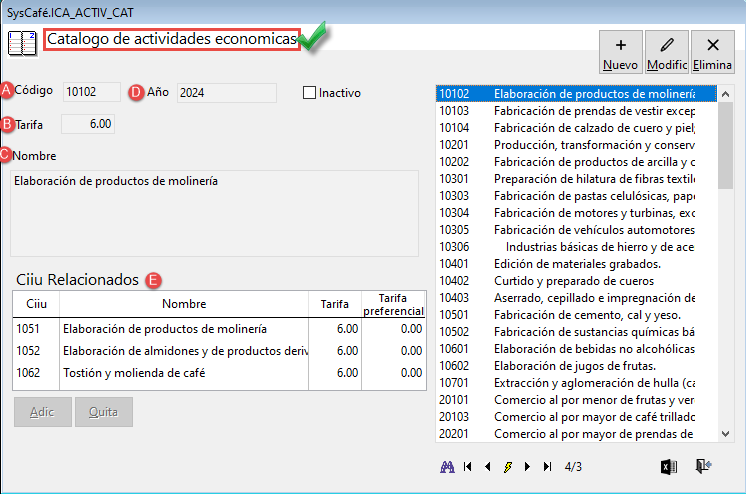Viewport: 746px width, 494px height.
Task: Click the Tarifa field showing 6.00
Action: point(88,124)
